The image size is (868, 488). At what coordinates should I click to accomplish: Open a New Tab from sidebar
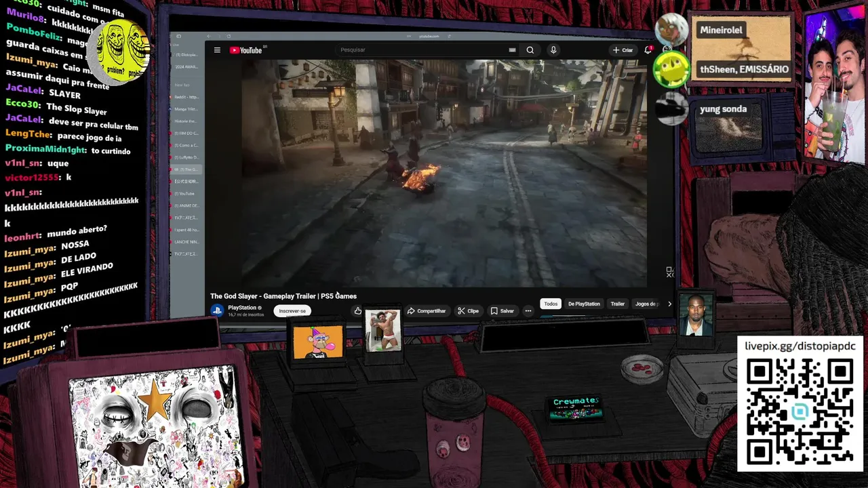182,85
